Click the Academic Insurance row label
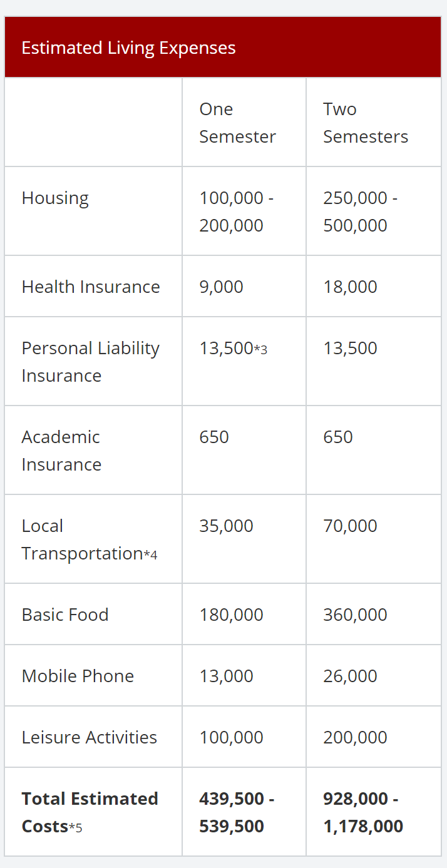The image size is (447, 868). tap(61, 451)
